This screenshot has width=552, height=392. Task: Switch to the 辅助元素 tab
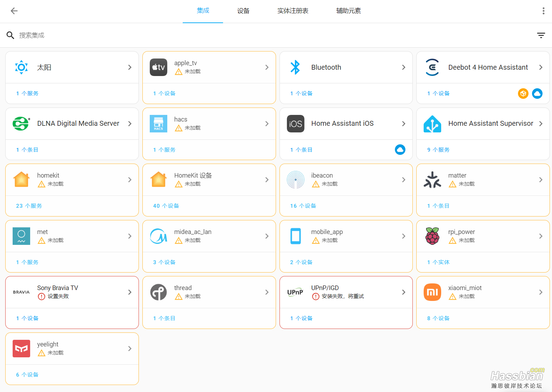point(348,11)
